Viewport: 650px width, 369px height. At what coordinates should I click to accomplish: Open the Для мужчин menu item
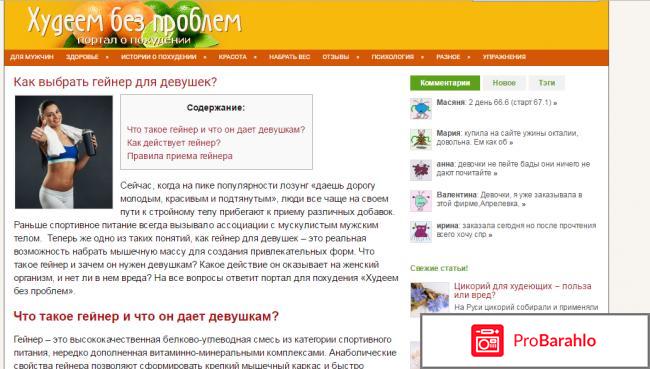coord(32,57)
